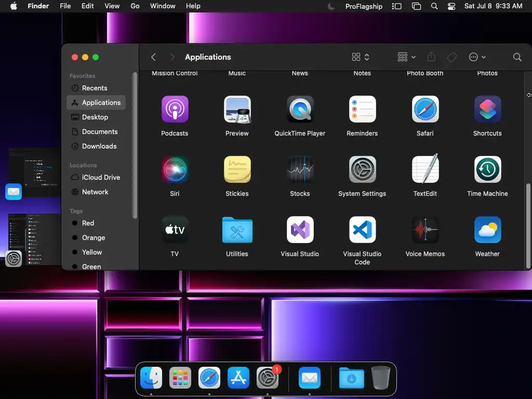Viewport: 532px width, 399px height.
Task: Select the Time Machine app icon
Action: coord(487,169)
